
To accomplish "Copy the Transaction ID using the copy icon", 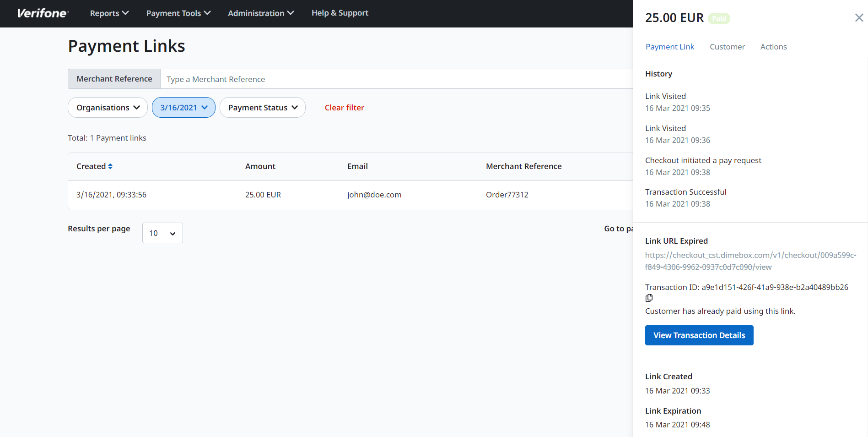I will pyautogui.click(x=648, y=298).
